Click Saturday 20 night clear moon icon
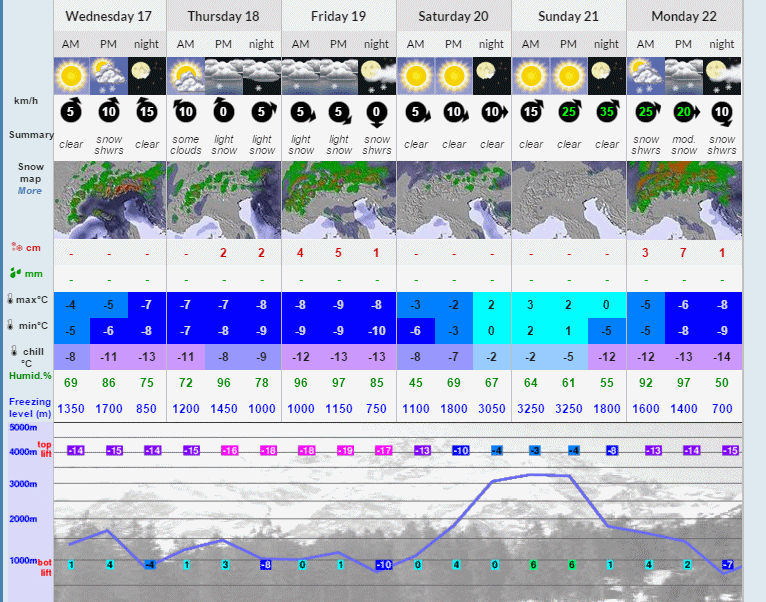 click(x=492, y=76)
